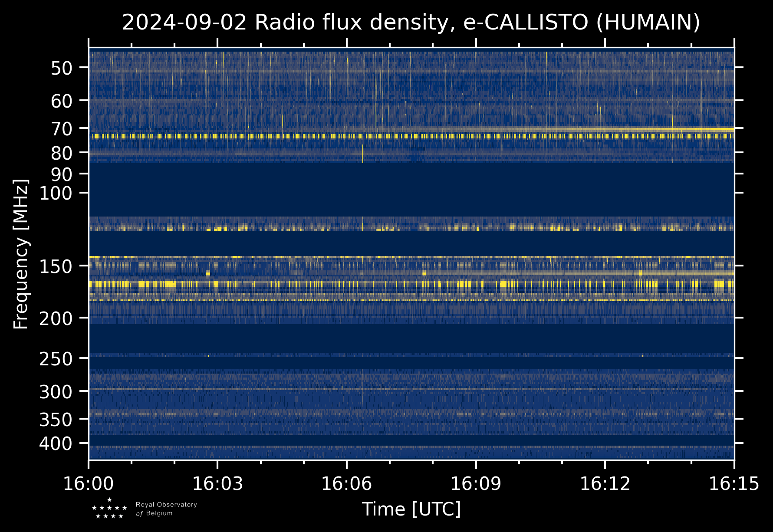
Task: Click the 16:15 time axis label
Action: 734,483
